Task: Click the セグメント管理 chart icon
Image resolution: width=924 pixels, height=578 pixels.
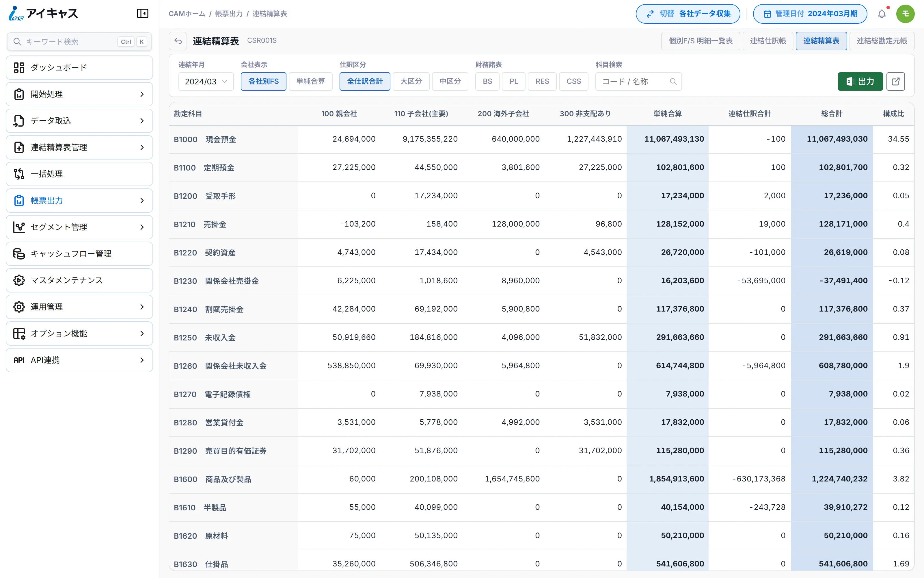Action: point(19,227)
